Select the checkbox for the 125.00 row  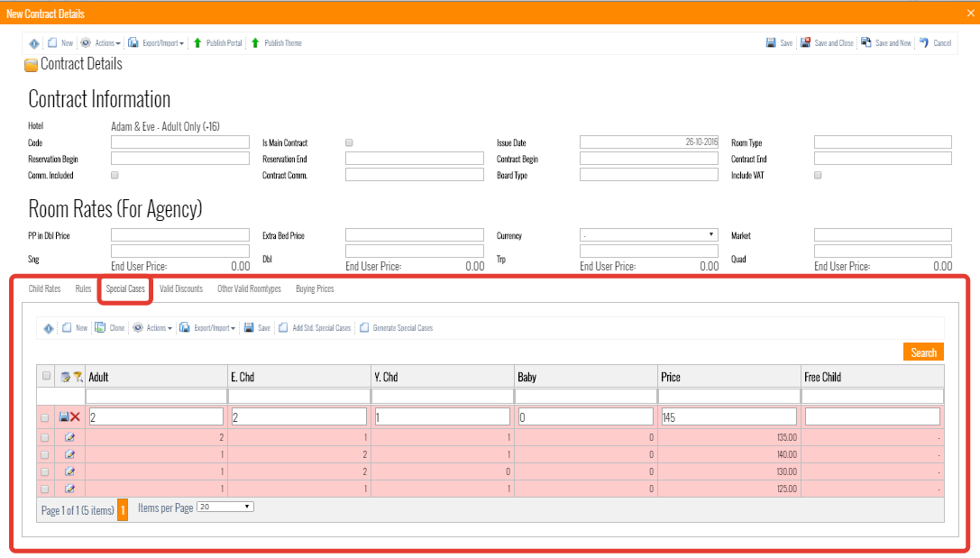point(45,489)
